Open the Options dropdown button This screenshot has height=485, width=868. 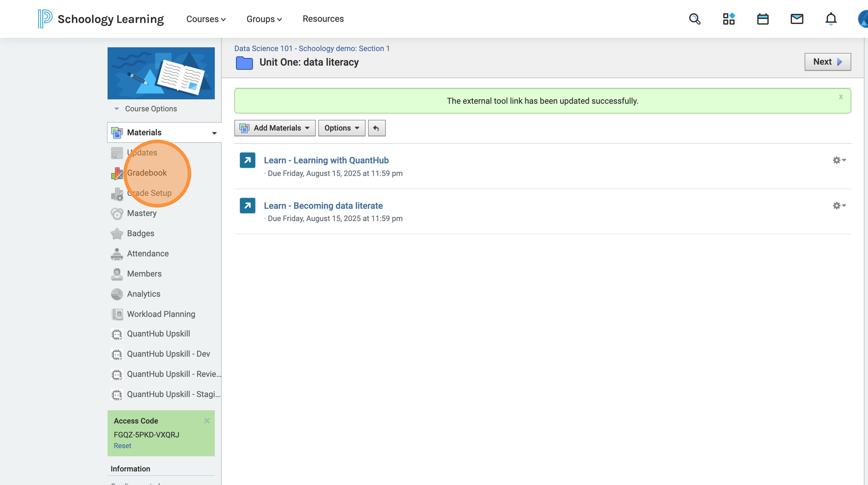tap(341, 128)
